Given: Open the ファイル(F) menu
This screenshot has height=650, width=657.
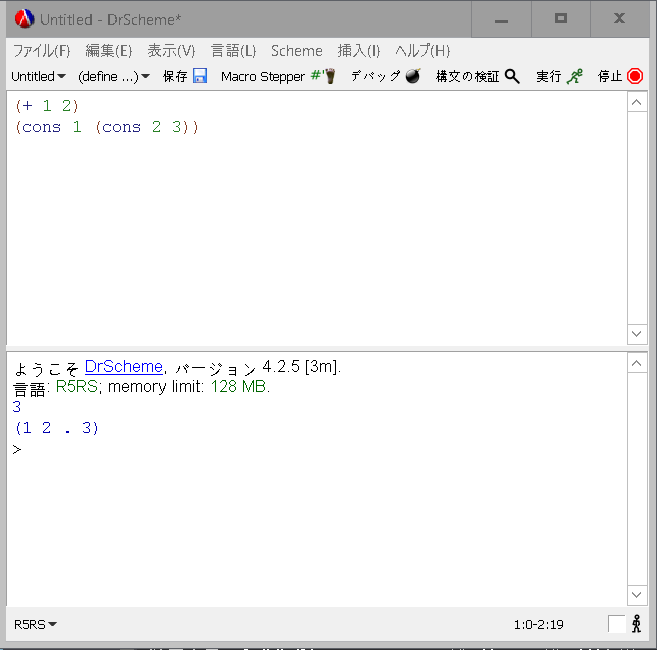Looking at the screenshot, I should [x=41, y=51].
